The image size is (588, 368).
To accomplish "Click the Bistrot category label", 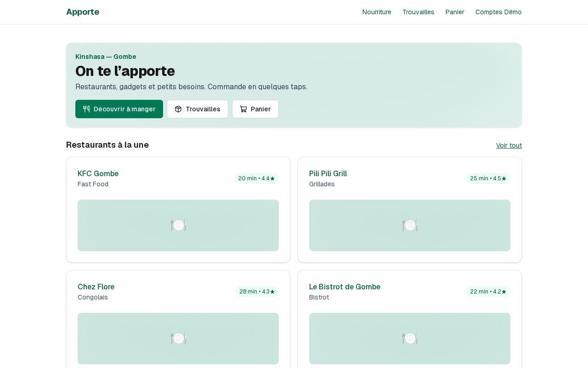I will [x=319, y=297].
